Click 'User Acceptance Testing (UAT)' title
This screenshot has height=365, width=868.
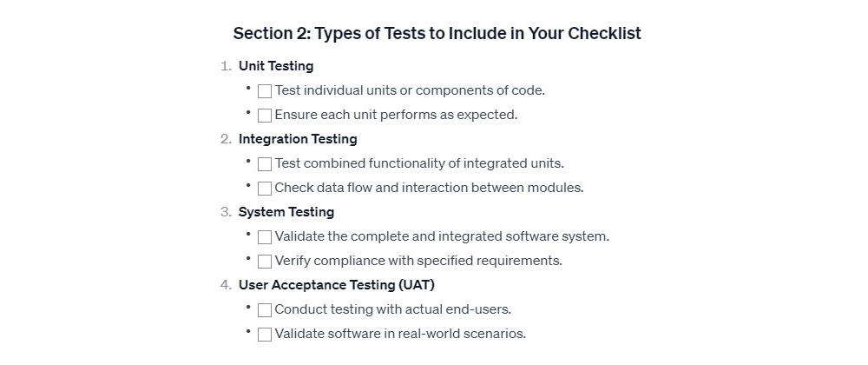[x=337, y=285]
